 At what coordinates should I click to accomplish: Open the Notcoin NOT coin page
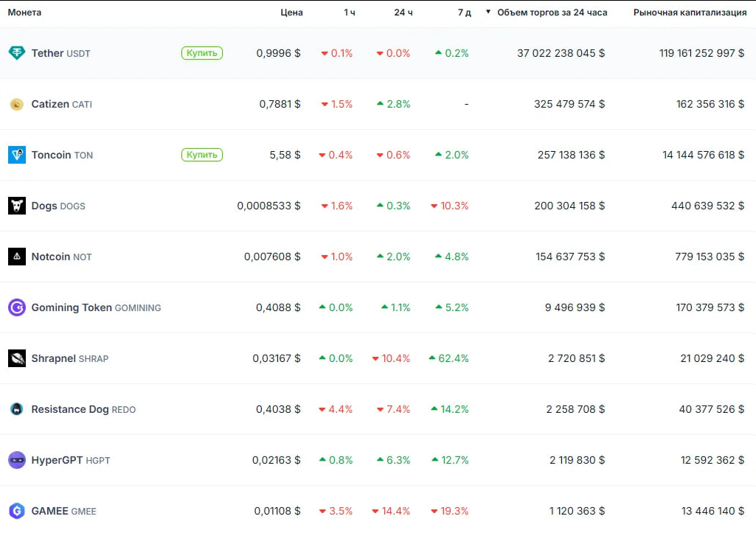pyautogui.click(x=61, y=257)
